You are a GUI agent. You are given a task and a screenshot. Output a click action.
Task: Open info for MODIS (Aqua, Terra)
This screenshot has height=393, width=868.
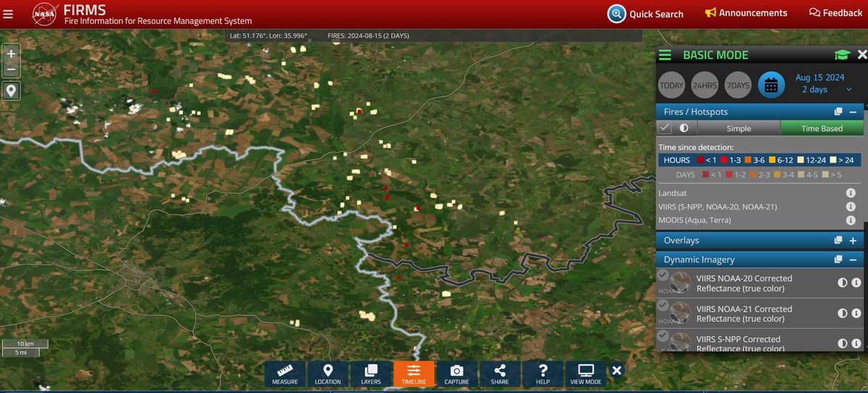pos(851,220)
